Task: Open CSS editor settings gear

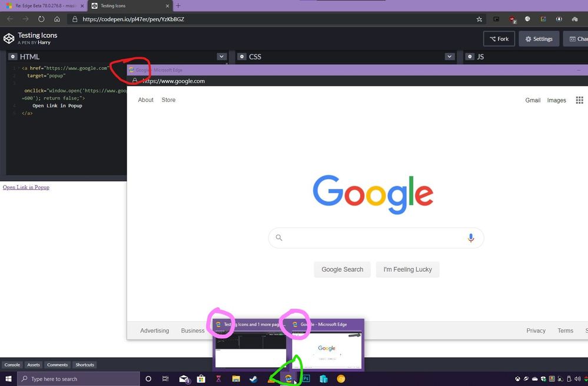Action: click(242, 57)
